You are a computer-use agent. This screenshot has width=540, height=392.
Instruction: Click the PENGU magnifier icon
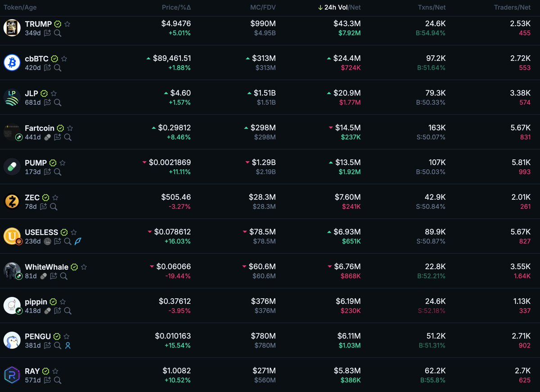point(58,346)
